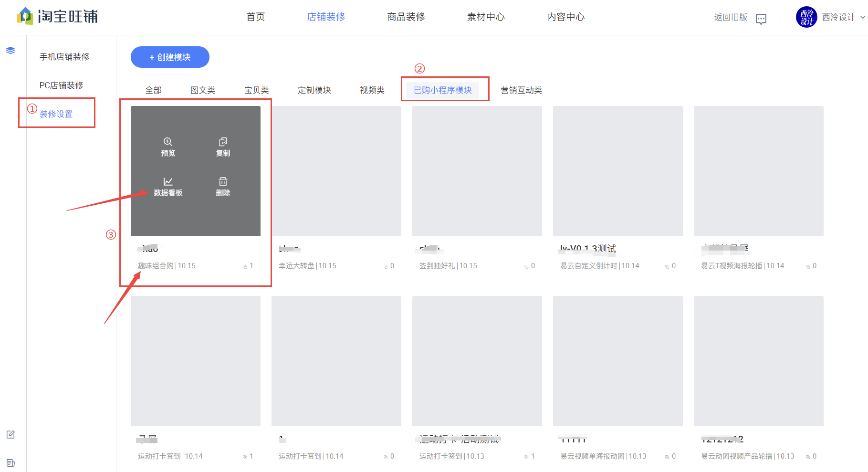Click the 创建模块 button
This screenshot has height=472, width=868.
[x=170, y=57]
